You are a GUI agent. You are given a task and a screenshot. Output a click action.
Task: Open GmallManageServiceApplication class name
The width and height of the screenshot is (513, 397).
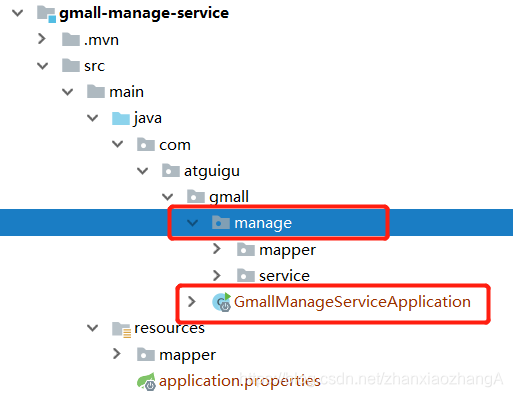pos(352,302)
